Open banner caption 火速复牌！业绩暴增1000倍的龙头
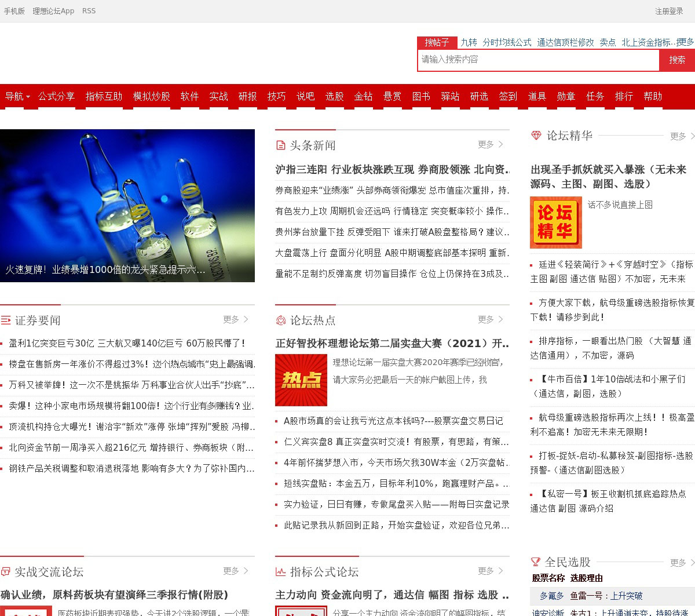The width and height of the screenshot is (695, 616). pyautogui.click(x=105, y=270)
